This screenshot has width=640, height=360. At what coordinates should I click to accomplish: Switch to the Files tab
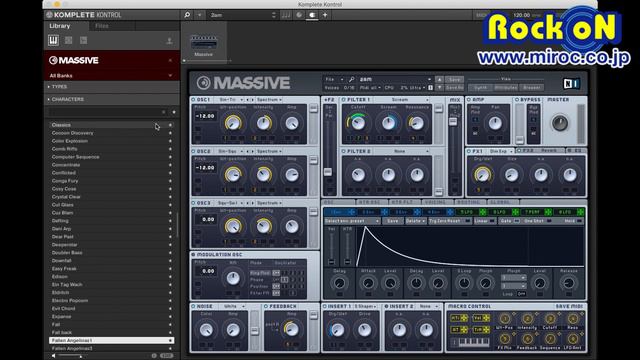click(102, 26)
